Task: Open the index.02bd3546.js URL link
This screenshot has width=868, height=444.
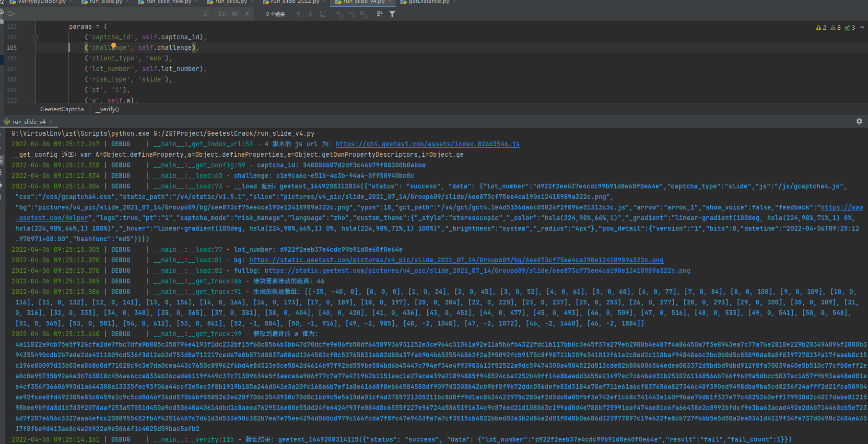Action: pyautogui.click(x=427, y=144)
